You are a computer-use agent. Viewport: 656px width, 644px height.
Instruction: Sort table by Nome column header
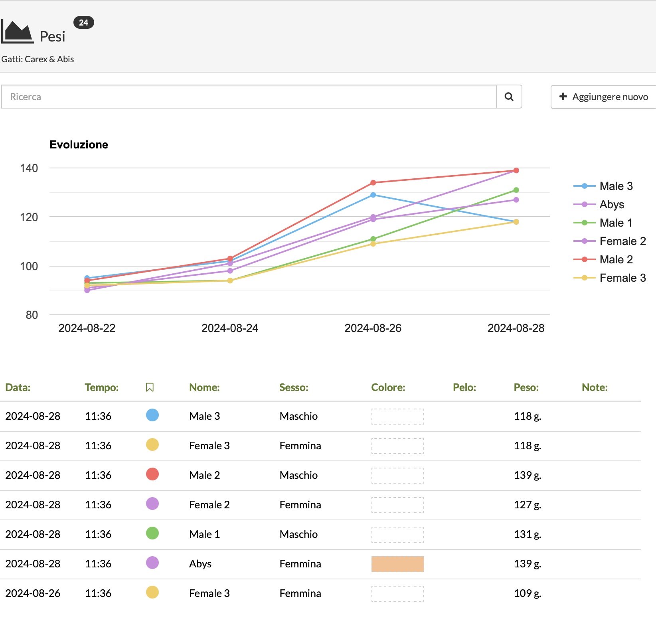tap(204, 387)
